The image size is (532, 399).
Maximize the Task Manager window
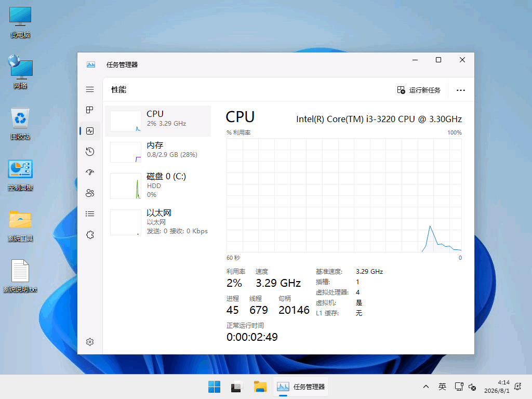click(x=438, y=60)
